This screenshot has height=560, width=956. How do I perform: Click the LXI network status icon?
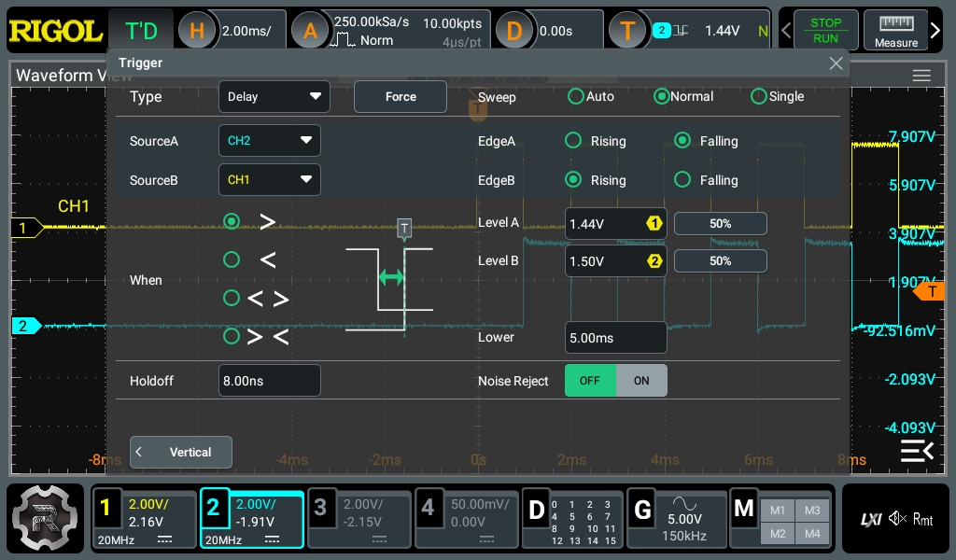coord(870,520)
